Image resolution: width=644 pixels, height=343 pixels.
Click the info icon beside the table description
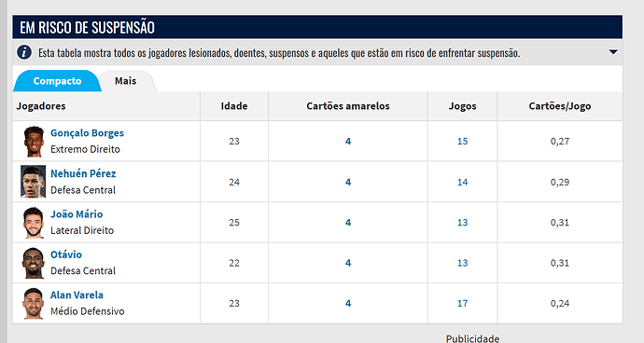click(x=24, y=52)
